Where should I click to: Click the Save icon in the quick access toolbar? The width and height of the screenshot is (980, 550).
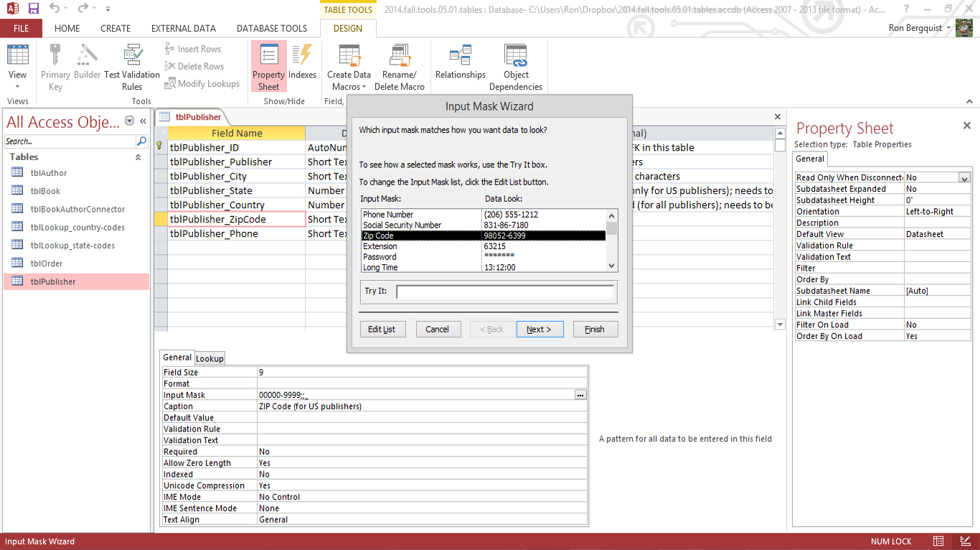point(34,9)
